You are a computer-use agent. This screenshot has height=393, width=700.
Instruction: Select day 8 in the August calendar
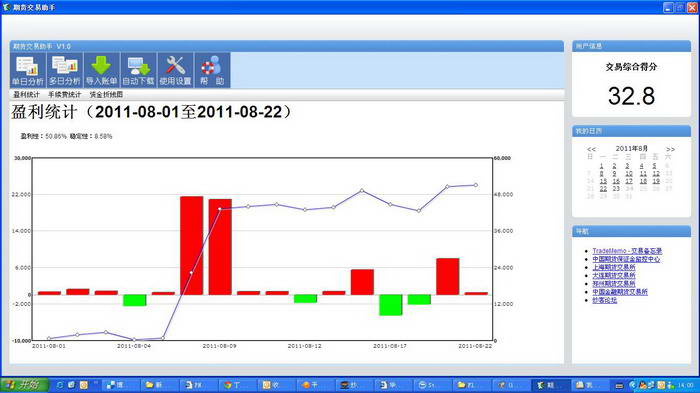tap(601, 173)
